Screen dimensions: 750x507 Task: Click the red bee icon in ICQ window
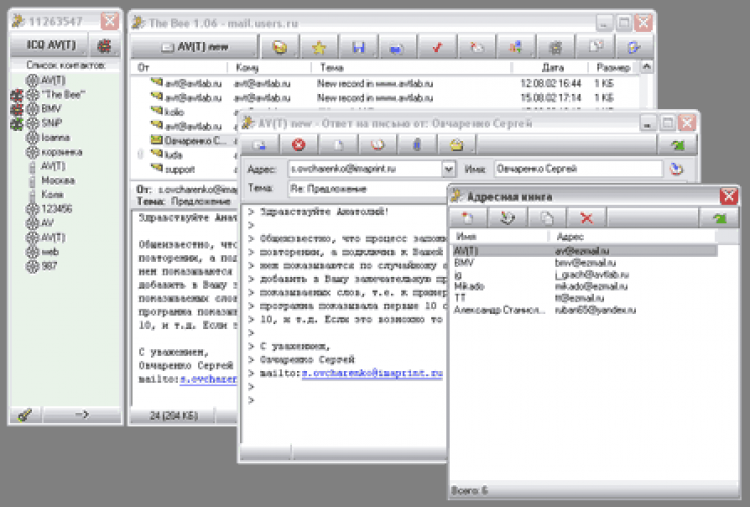[x=104, y=46]
